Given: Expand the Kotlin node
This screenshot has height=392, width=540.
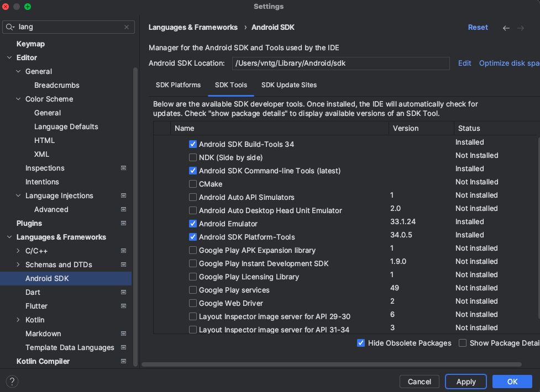Looking at the screenshot, I should point(18,320).
